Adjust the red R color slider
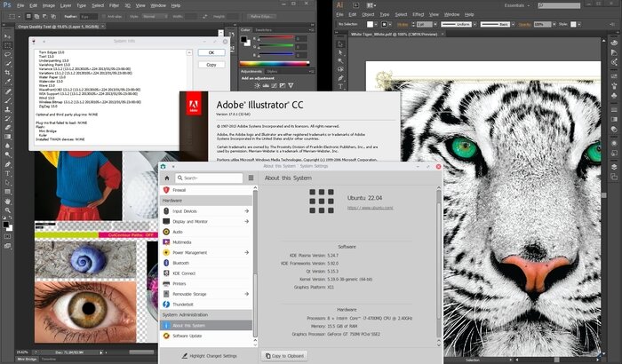 275,38
